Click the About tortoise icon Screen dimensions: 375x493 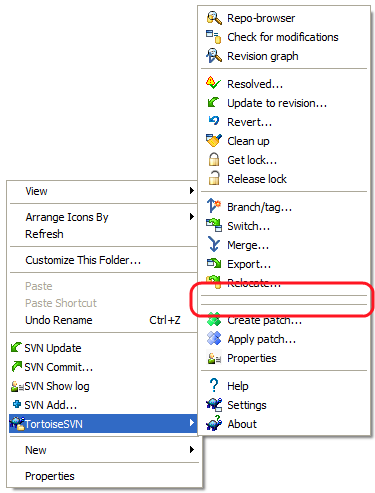coord(214,423)
